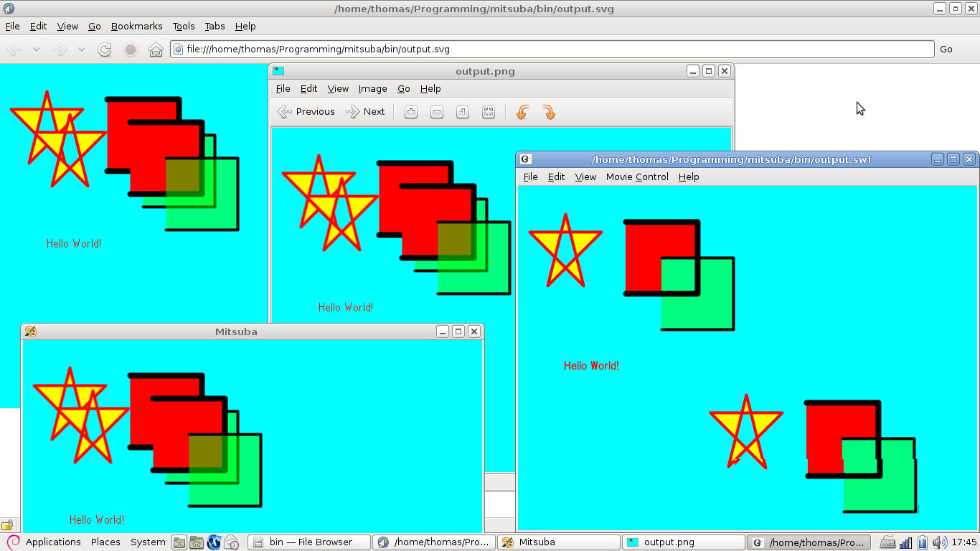Rotate image counterclockwise using the left orange arrow

[523, 112]
